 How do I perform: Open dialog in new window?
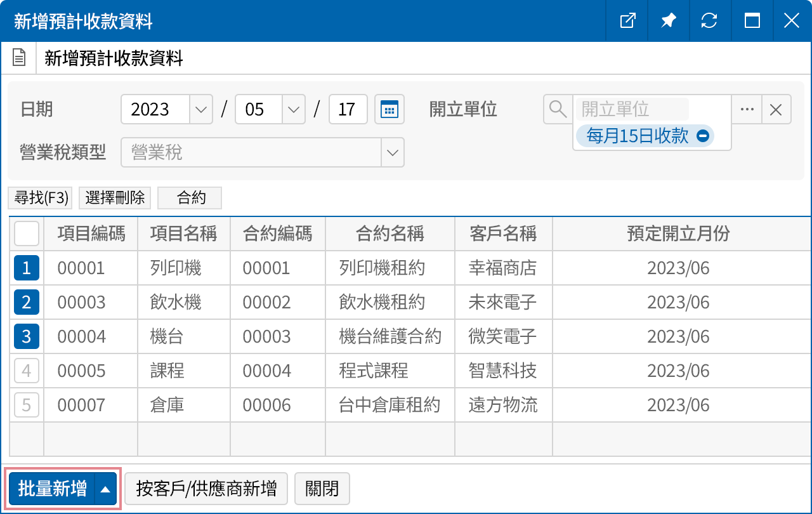tap(627, 21)
